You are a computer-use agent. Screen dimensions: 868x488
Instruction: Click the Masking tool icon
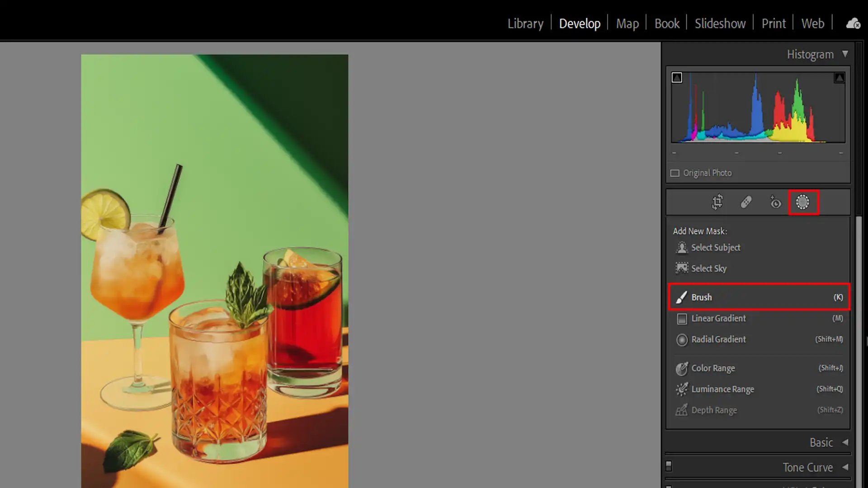[803, 202]
